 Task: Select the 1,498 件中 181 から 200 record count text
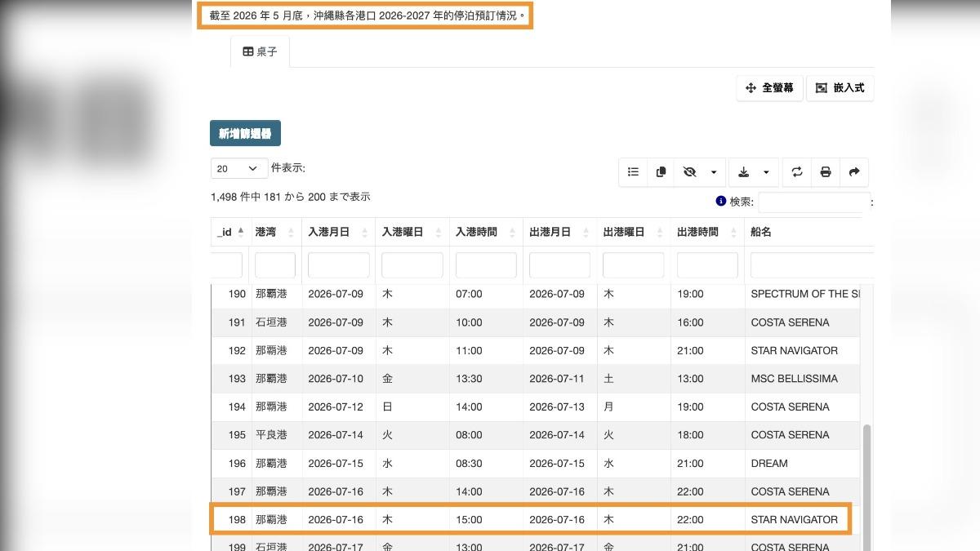pos(290,197)
